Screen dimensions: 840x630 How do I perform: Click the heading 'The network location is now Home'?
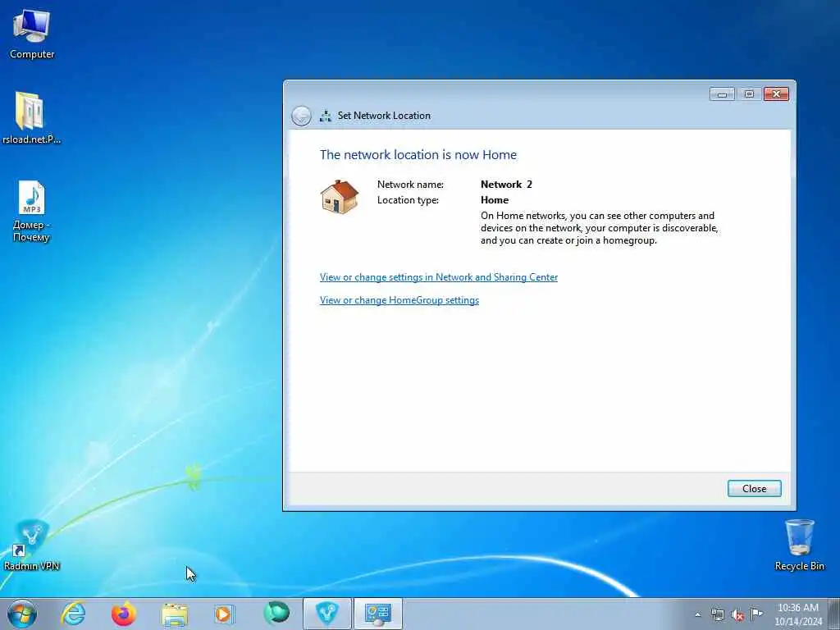(418, 155)
